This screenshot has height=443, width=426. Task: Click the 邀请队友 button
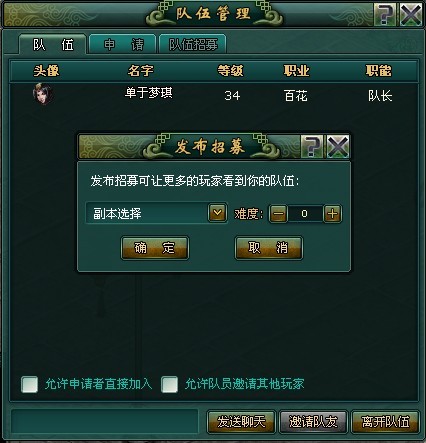coord(313,422)
